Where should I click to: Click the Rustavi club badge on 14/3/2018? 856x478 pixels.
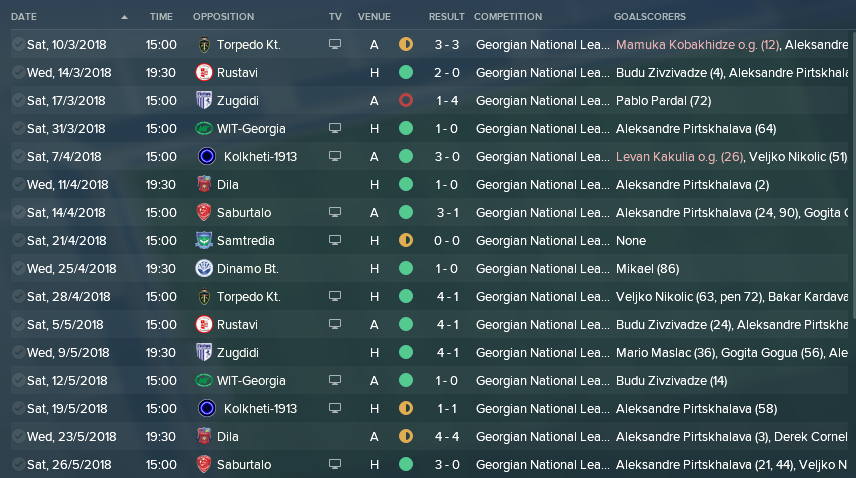point(204,73)
